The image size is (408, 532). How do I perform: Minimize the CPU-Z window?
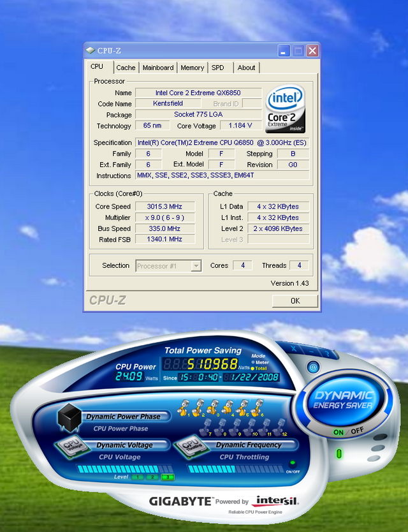click(x=284, y=51)
